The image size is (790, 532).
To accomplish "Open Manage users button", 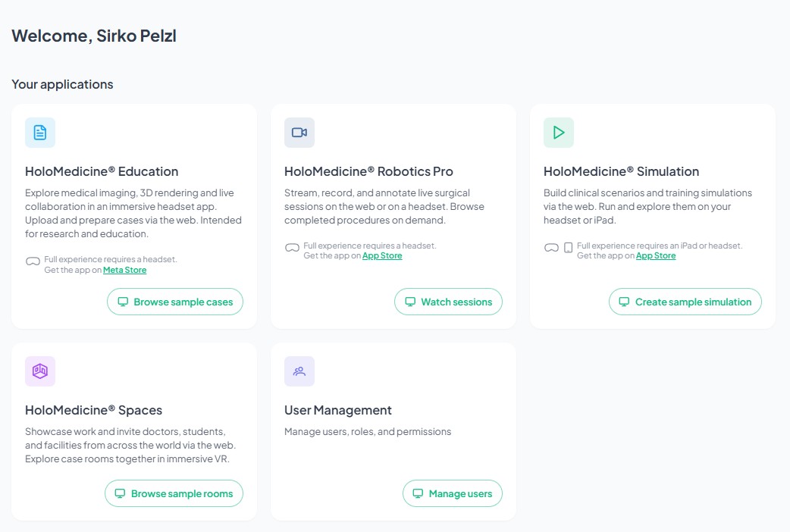I will pos(453,493).
